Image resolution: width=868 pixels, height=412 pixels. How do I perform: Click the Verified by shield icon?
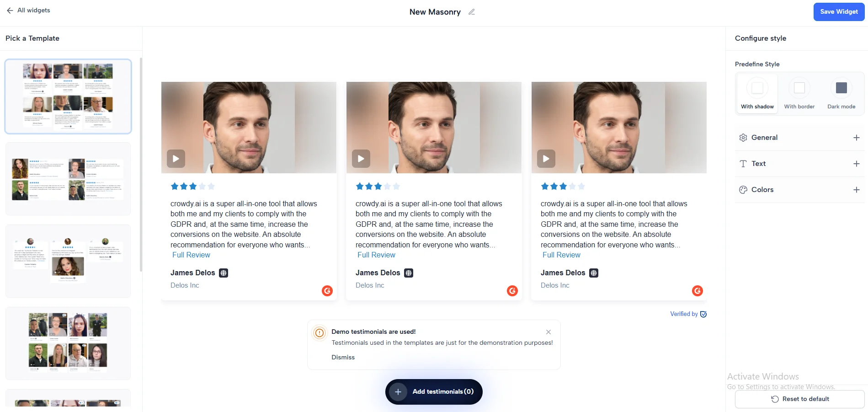pyautogui.click(x=703, y=314)
